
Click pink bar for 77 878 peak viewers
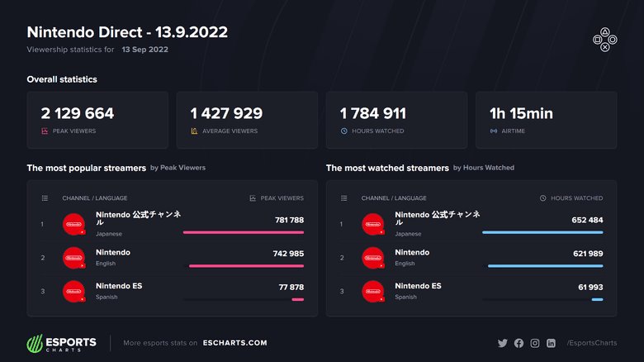(298, 299)
